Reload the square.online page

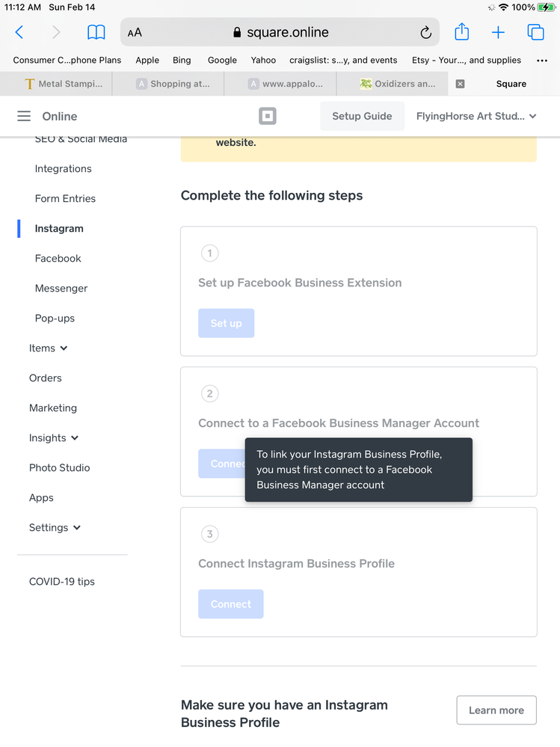click(425, 32)
